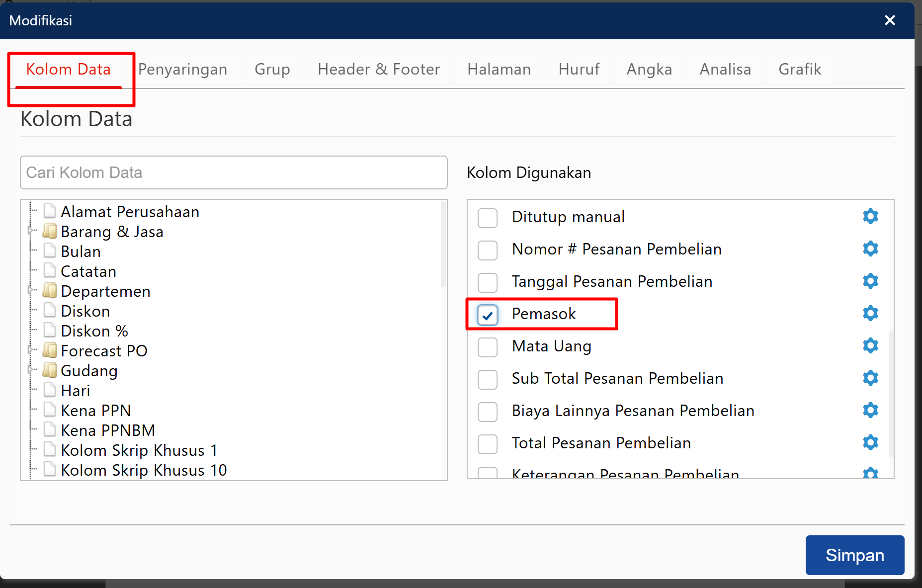Open gear settings for Total Pesanan Pembelian
The width and height of the screenshot is (922, 588).
pos(870,443)
